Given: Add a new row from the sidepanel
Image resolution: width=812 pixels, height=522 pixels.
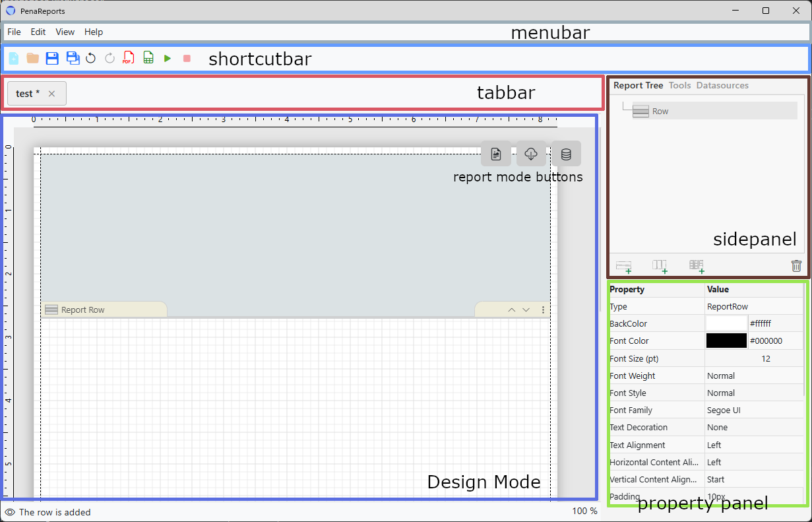Looking at the screenshot, I should [x=623, y=266].
